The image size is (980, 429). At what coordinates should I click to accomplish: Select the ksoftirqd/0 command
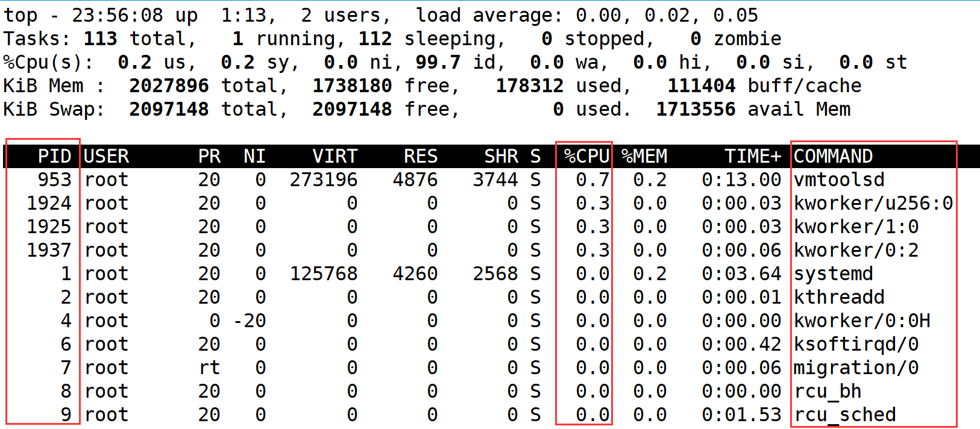[856, 345]
